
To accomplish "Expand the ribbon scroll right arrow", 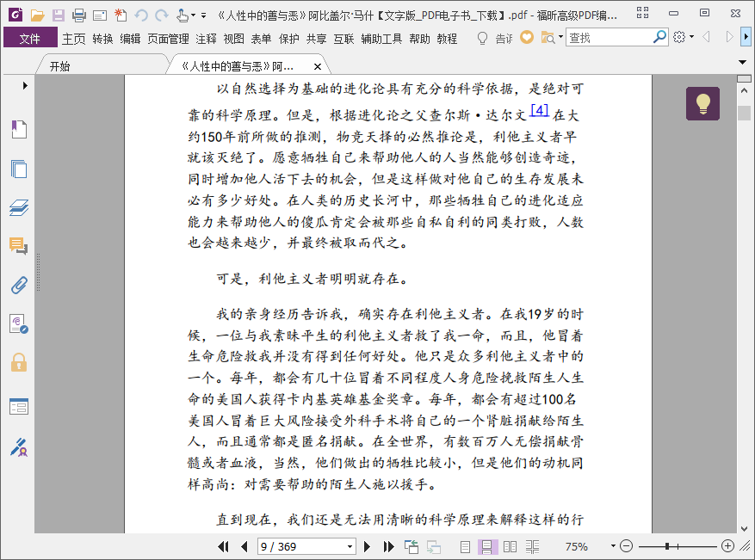I will pos(746,37).
